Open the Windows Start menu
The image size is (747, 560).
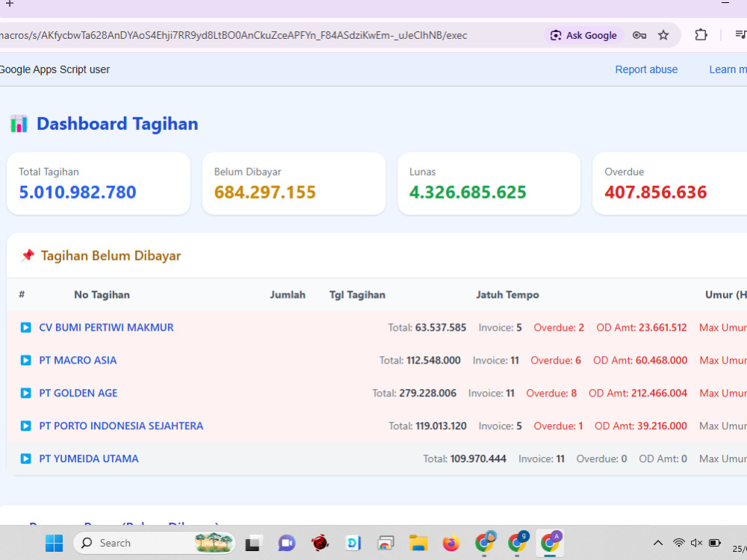pos(54,543)
